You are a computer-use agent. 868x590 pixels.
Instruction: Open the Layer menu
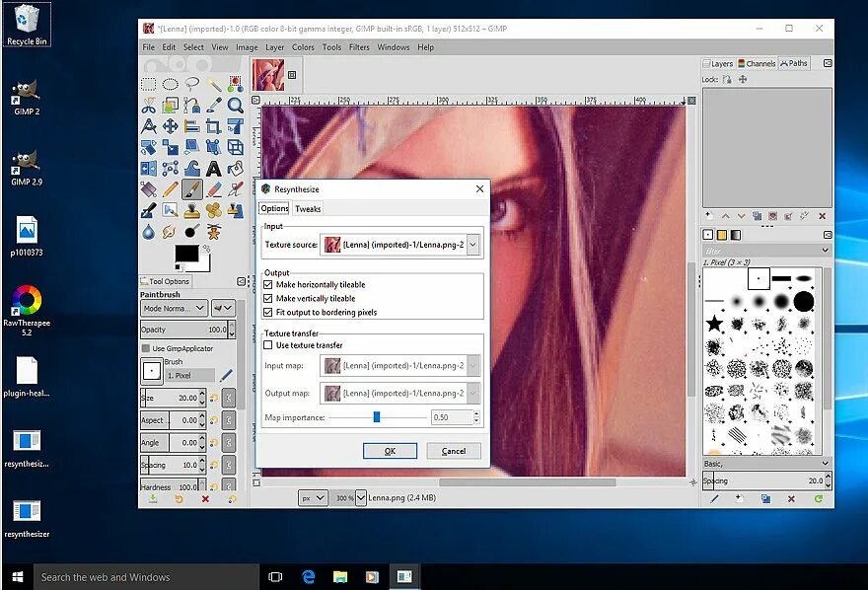coord(274,47)
